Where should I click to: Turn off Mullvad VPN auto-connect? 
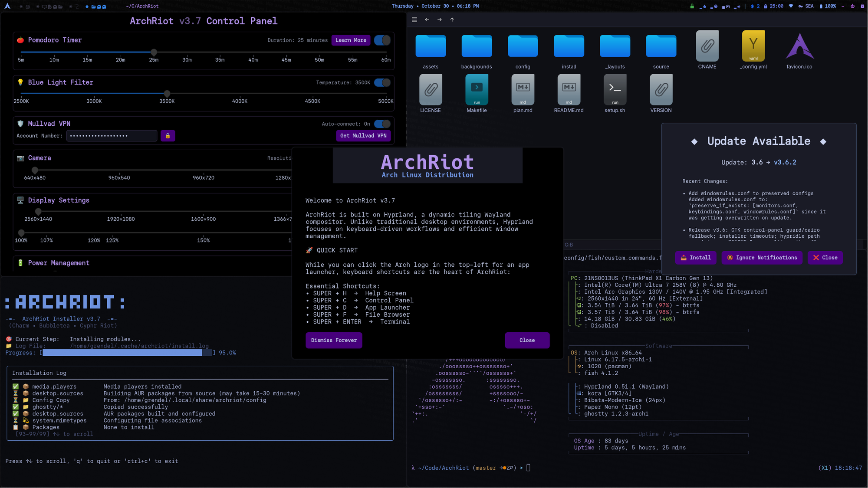pyautogui.click(x=381, y=124)
